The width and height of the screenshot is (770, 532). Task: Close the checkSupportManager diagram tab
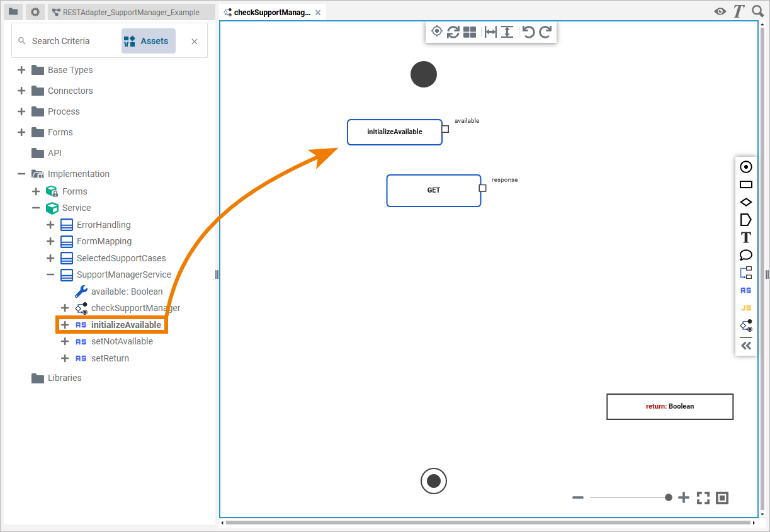pos(318,13)
